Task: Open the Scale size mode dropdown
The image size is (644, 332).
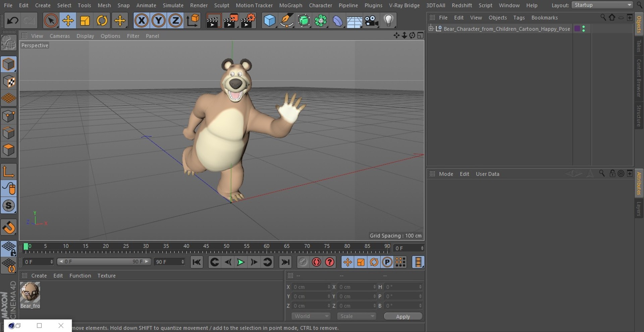Action: click(357, 316)
